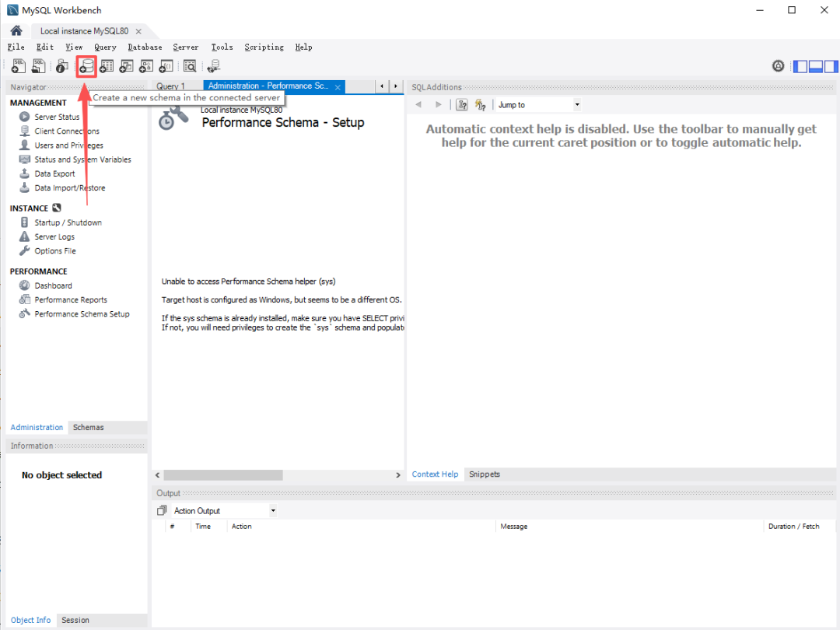Show next tabs arrow
This screenshot has height=630, width=840.
(395, 86)
